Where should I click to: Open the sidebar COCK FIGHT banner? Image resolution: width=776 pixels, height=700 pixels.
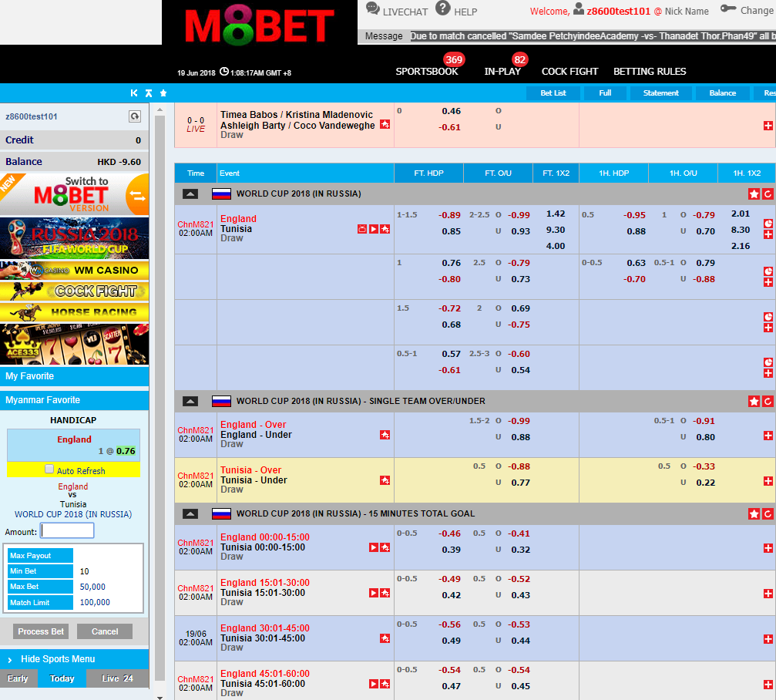click(x=74, y=291)
